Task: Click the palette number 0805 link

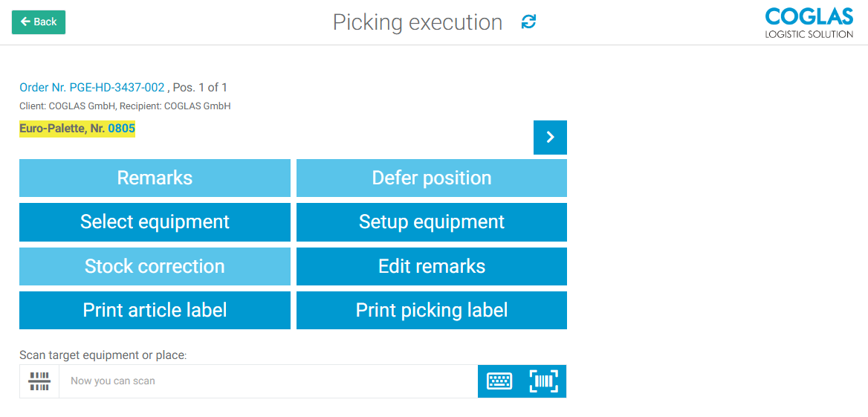Action: pos(122,129)
